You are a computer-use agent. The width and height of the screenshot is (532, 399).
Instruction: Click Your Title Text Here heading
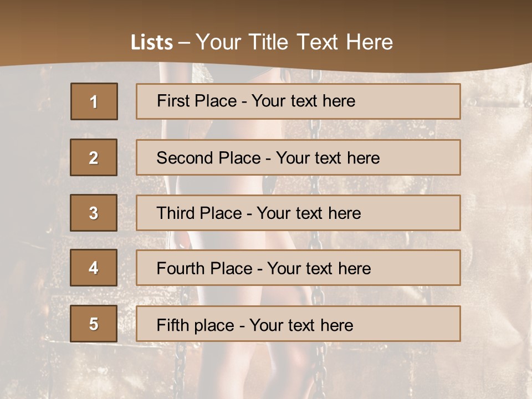pyautogui.click(x=294, y=42)
